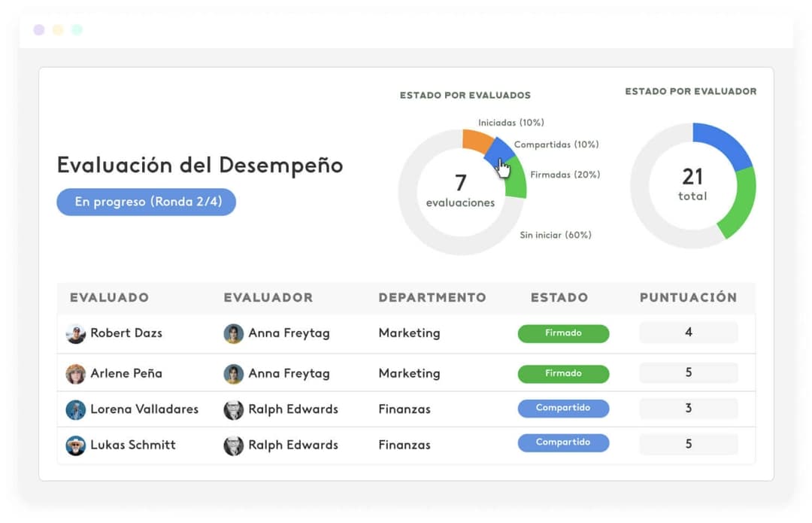Viewport: 812px width, 523px height.
Task: Toggle Lukas Schmitt's Compartido status badge
Action: [563, 442]
